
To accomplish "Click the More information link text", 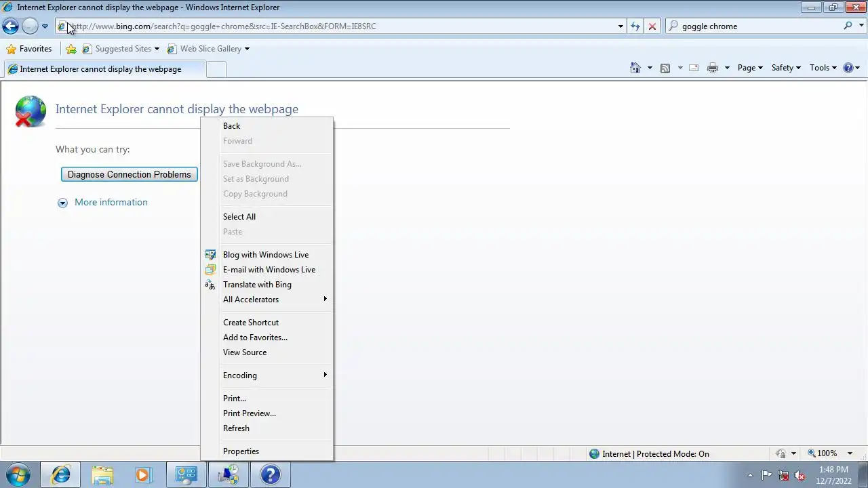I will (111, 202).
